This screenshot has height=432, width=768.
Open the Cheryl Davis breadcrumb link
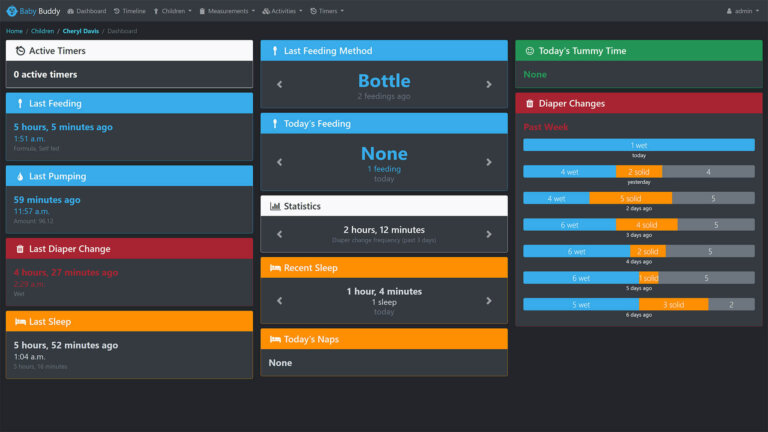(82, 31)
